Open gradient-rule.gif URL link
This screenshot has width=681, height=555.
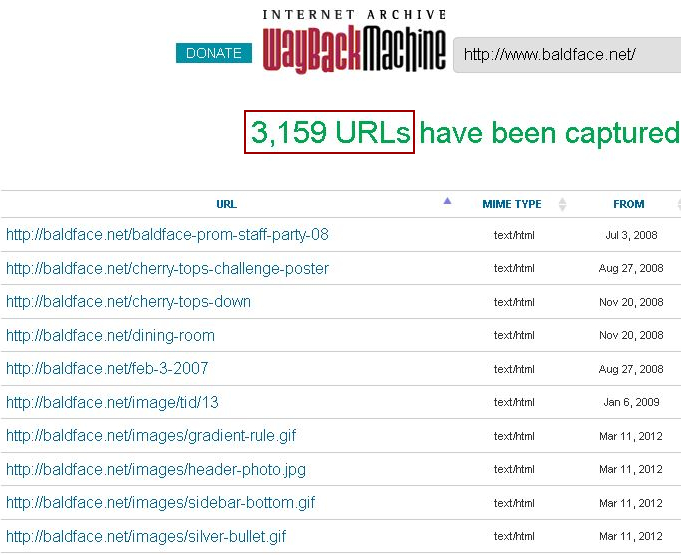pos(151,435)
